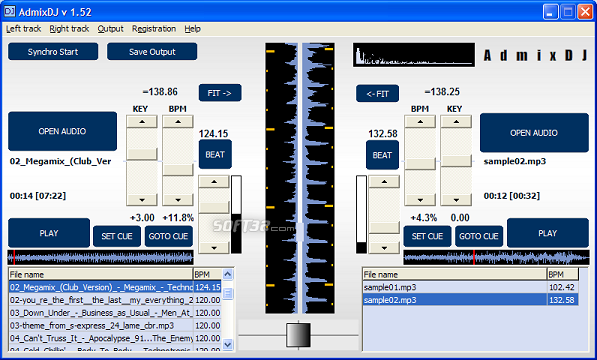Click the left deck waveform overview strip
This screenshot has height=360, width=597.
point(101,258)
